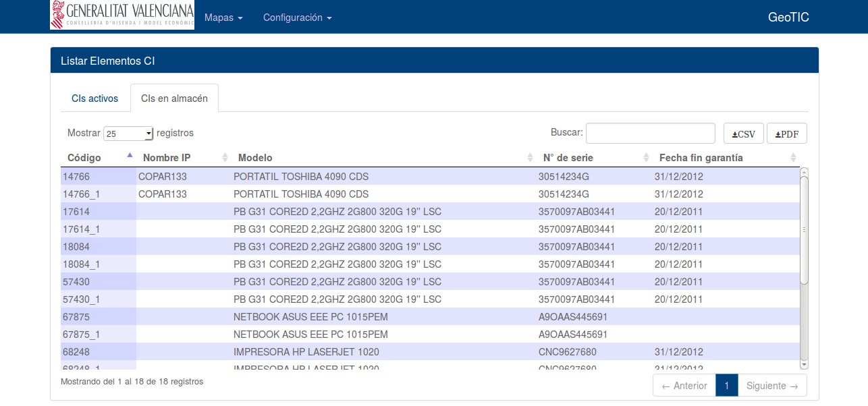Open the Mostrar registros count selector
The height and width of the screenshot is (406, 868).
[128, 134]
